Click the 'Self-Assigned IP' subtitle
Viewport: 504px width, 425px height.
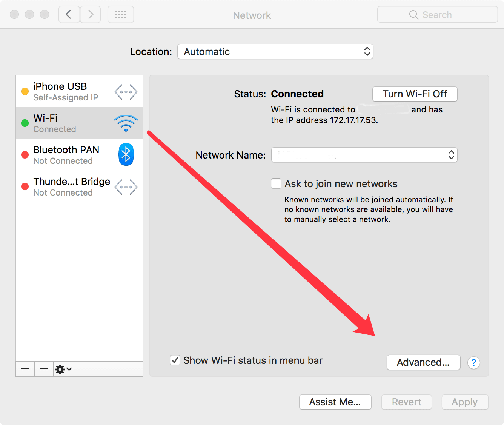pos(66,97)
